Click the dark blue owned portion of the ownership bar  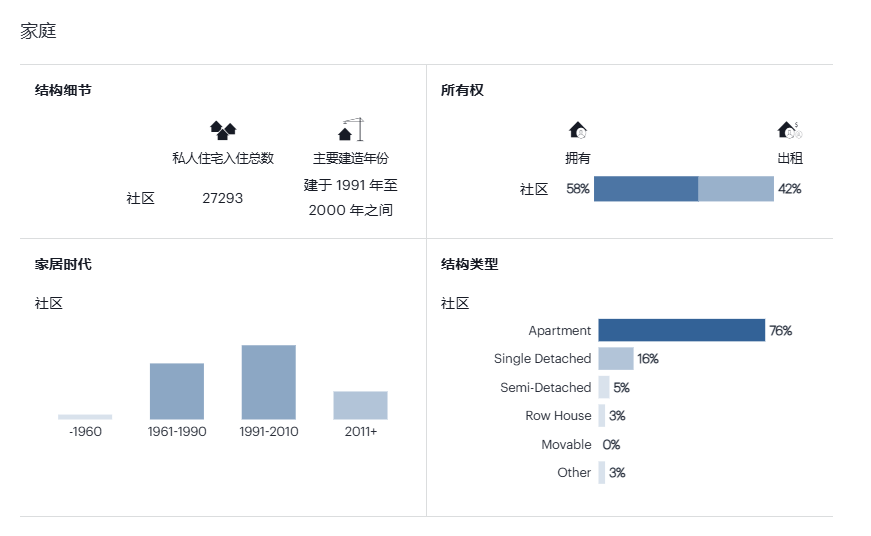646,189
